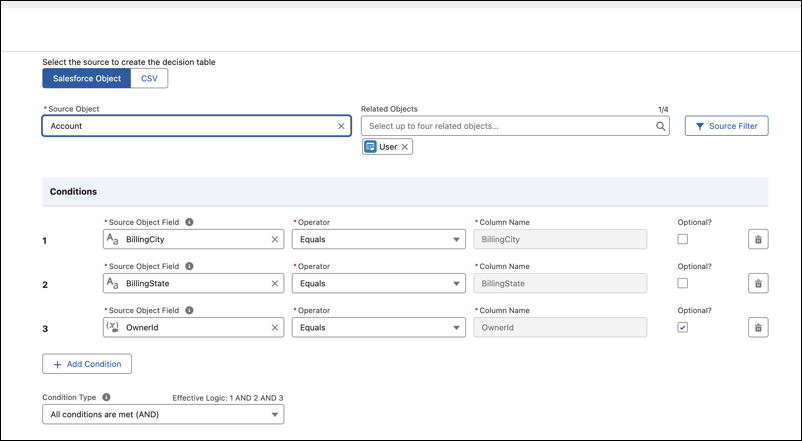Show info tooltip for condition 3 Source Object Field
This screenshot has width=802, height=441.
click(x=189, y=310)
